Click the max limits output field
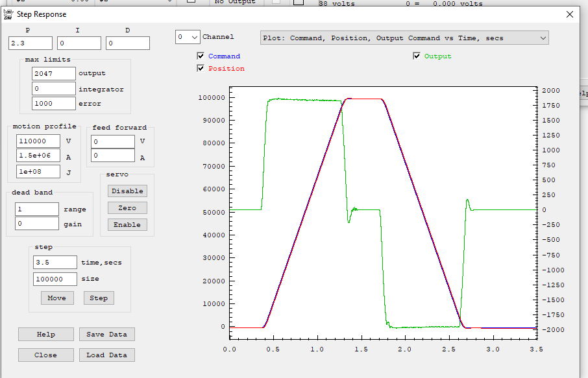Screen dimensions: 588x378 point(53,74)
